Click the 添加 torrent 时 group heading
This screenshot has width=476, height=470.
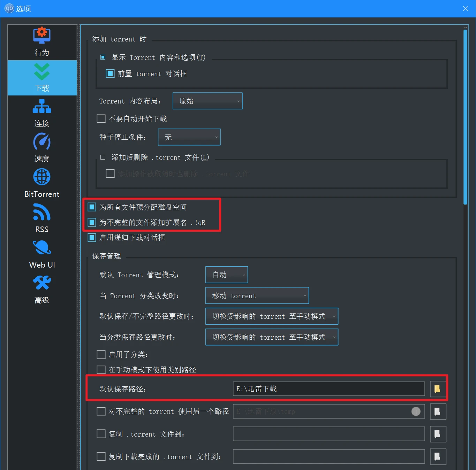pyautogui.click(x=119, y=39)
